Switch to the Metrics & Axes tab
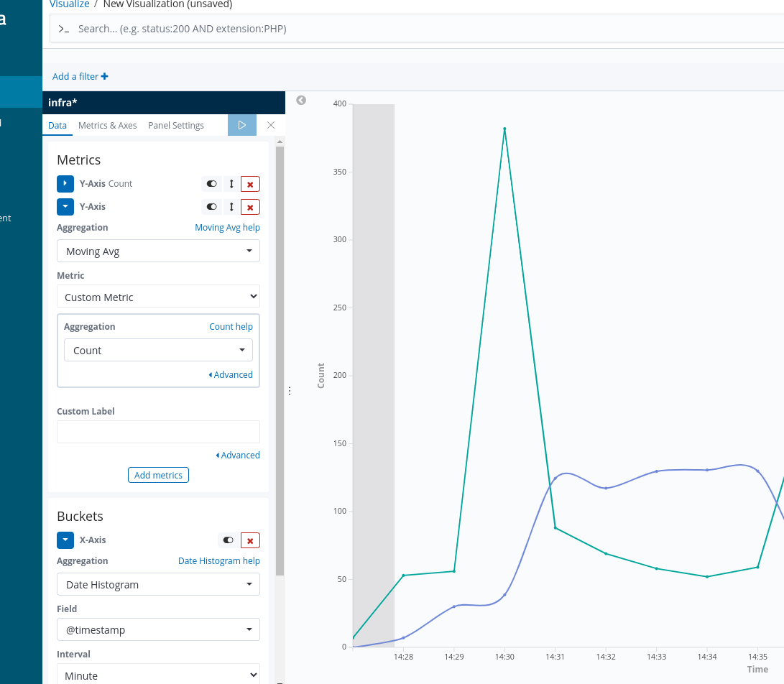This screenshot has width=784, height=684. point(107,125)
